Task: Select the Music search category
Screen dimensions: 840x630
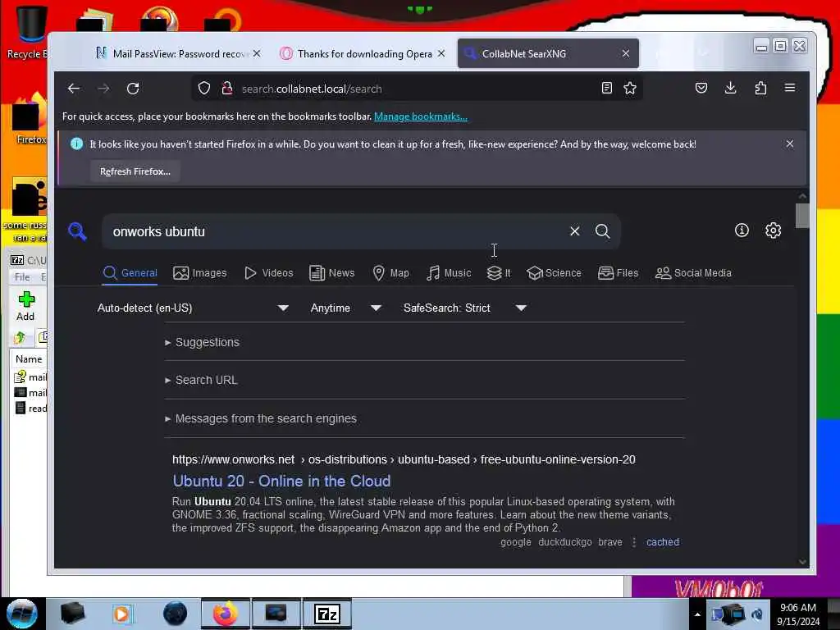Action: pyautogui.click(x=449, y=272)
